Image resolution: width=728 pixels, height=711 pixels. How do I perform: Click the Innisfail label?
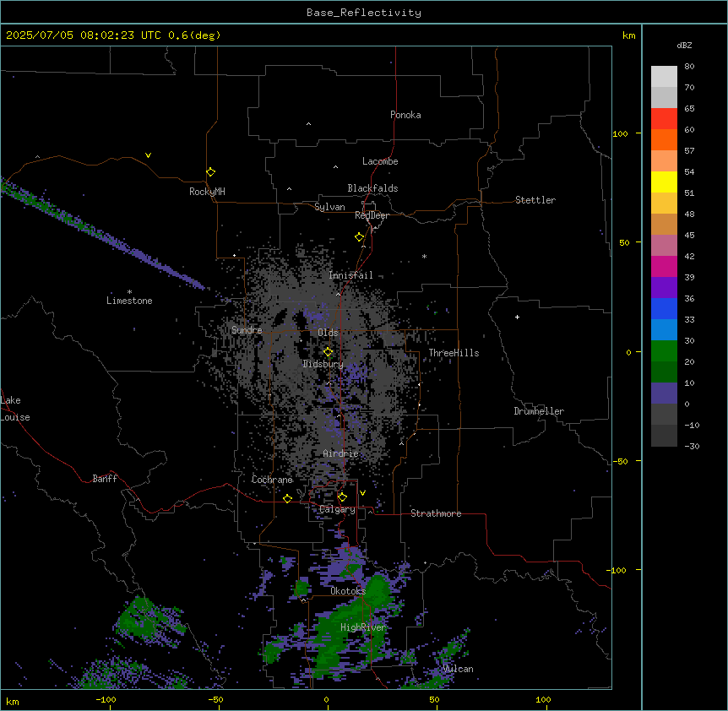(350, 275)
